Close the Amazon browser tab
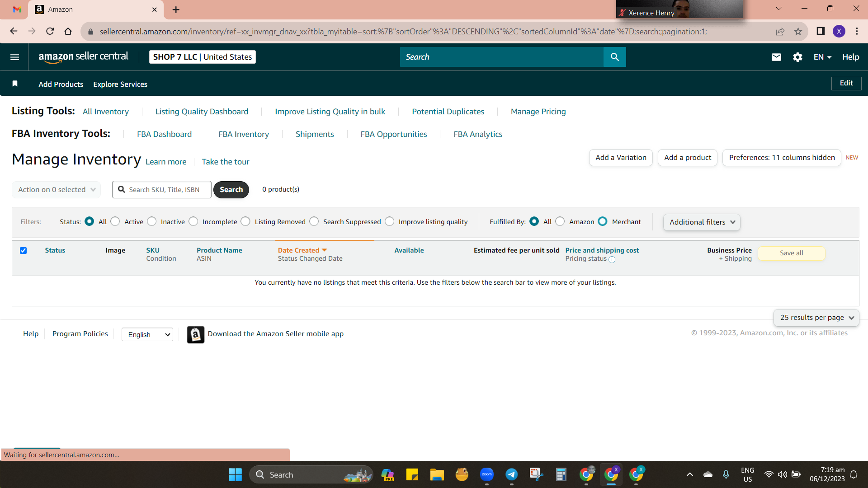The width and height of the screenshot is (868, 488). [x=154, y=9]
